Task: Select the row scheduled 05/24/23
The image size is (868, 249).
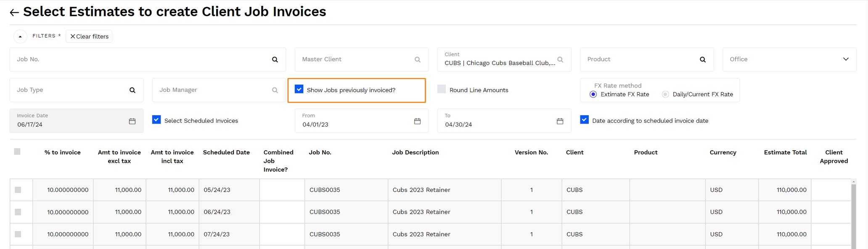Action: (18, 190)
